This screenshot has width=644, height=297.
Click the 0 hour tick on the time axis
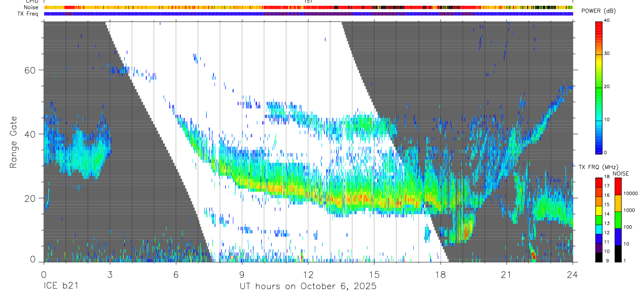click(x=44, y=274)
